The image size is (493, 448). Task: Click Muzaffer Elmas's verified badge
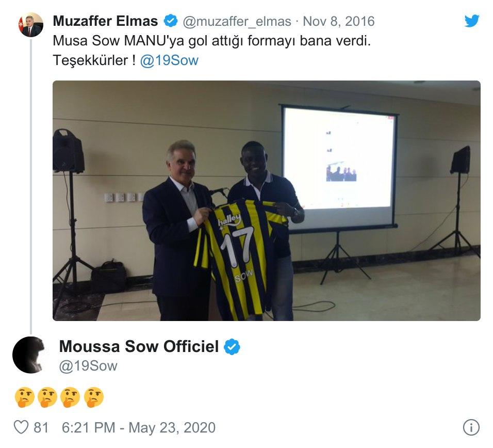(170, 21)
